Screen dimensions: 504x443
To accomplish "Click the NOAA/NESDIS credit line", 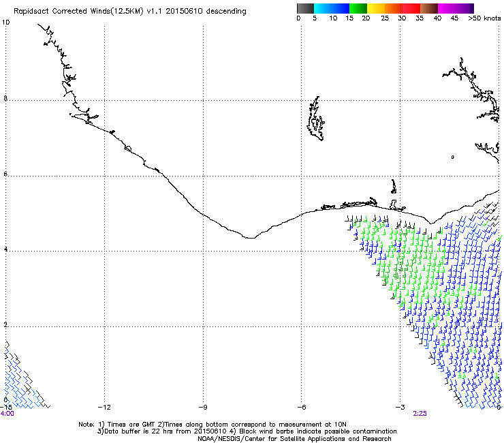I will [x=294, y=439].
